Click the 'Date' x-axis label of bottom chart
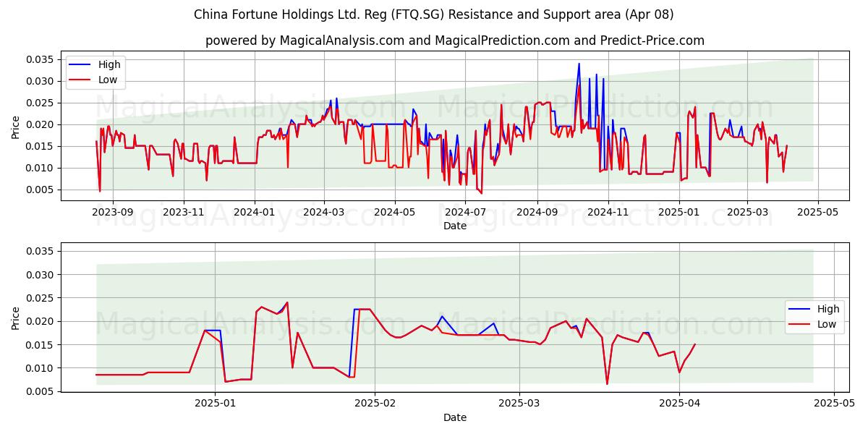 tap(454, 417)
